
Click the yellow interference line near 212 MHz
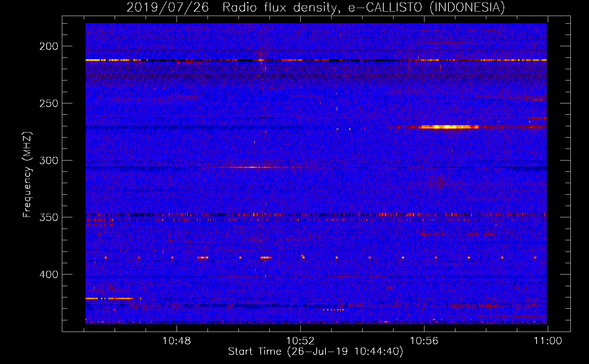coord(316,60)
